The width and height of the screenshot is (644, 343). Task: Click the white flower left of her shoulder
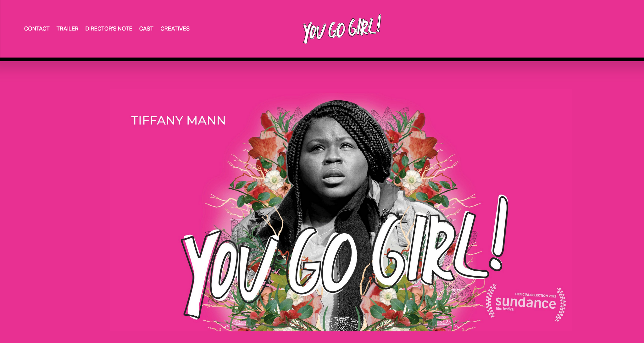[x=274, y=180]
